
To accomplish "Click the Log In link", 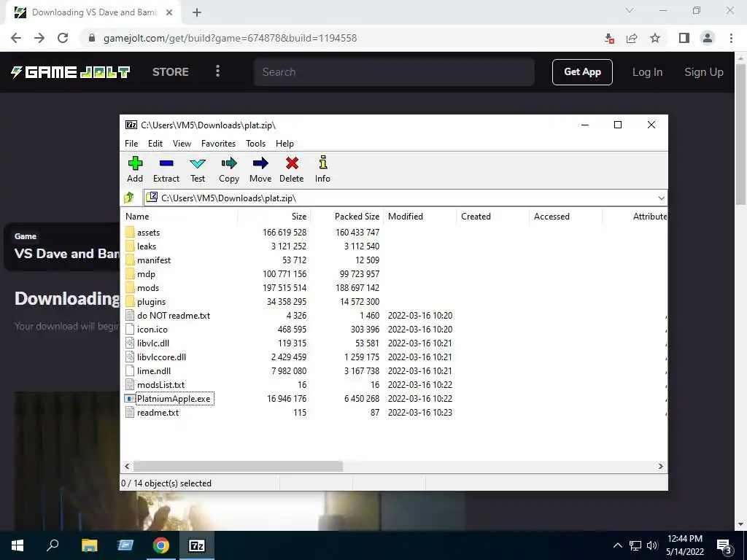I will 647,72.
